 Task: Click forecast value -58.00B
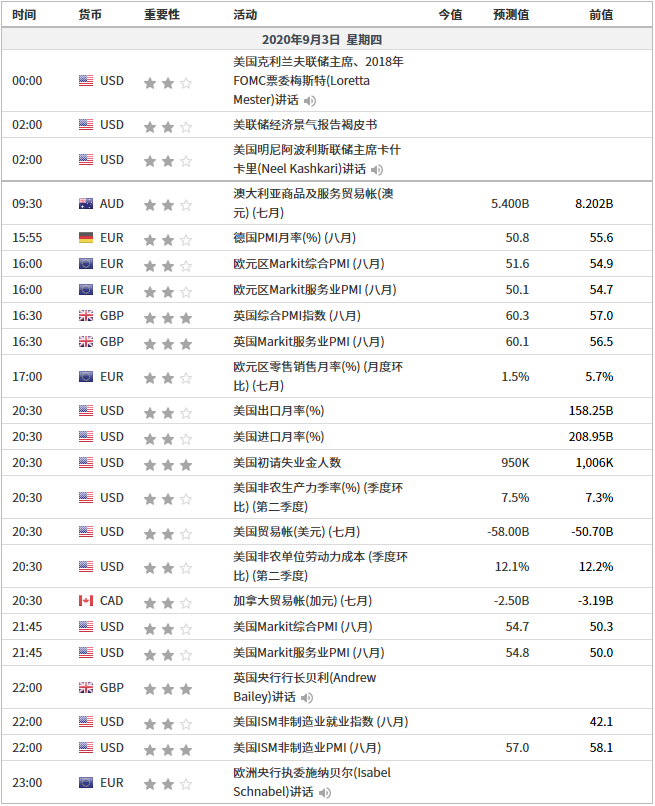pyautogui.click(x=508, y=532)
